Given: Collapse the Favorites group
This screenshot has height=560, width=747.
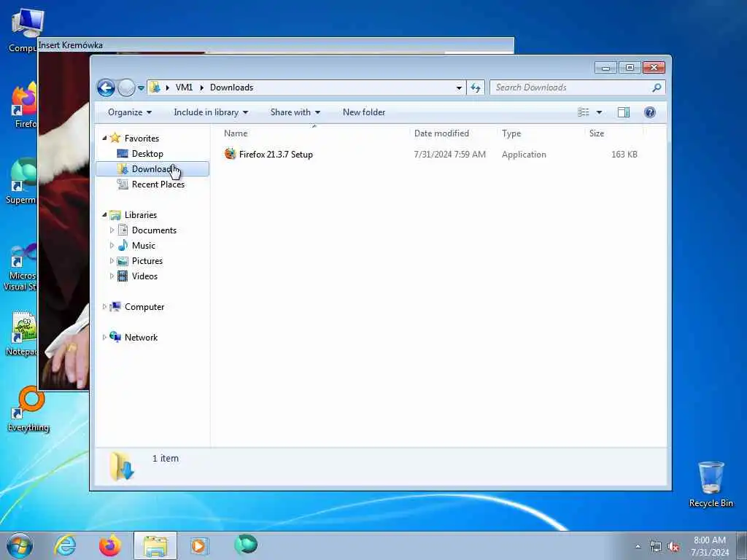Looking at the screenshot, I should (x=105, y=138).
